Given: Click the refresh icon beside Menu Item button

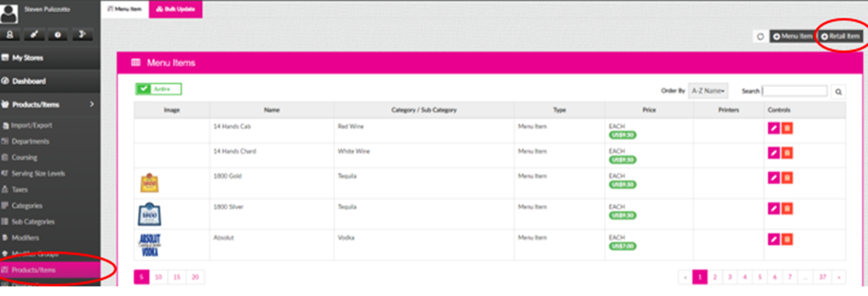Looking at the screenshot, I should [x=760, y=36].
